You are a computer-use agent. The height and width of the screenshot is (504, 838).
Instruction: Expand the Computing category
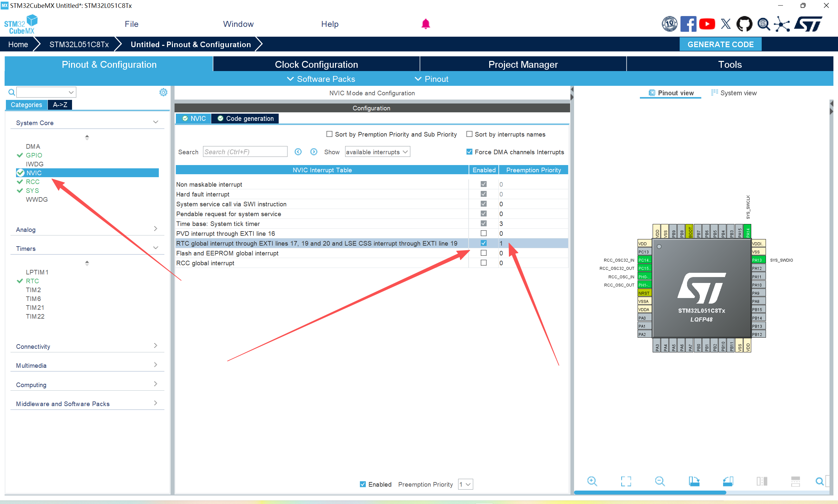click(156, 384)
